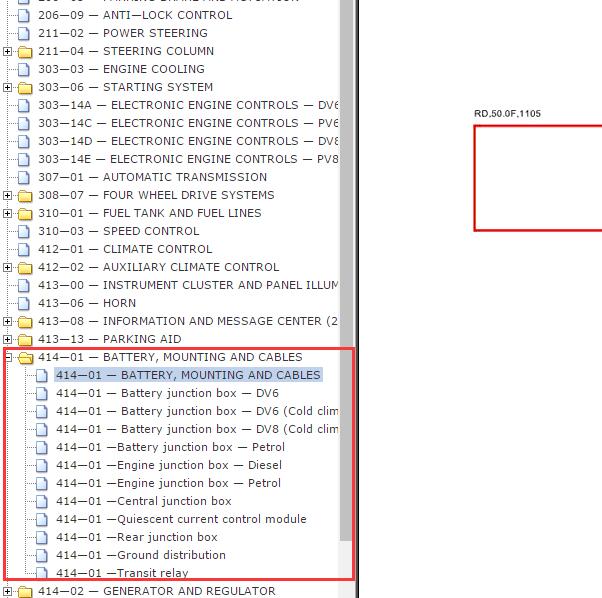The image size is (602, 598).
Task: Open Transit relay page
Action: point(122,573)
